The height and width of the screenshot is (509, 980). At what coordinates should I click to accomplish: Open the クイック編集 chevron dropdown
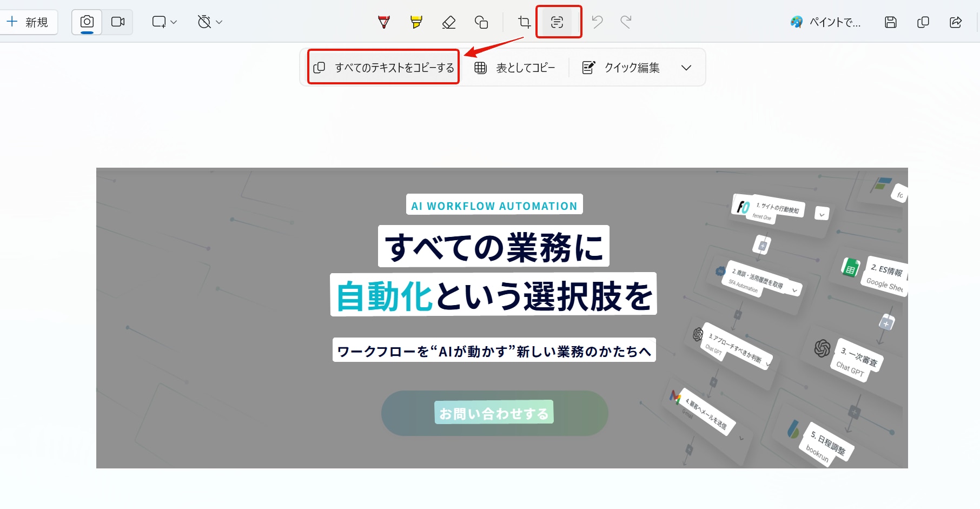pyautogui.click(x=686, y=67)
